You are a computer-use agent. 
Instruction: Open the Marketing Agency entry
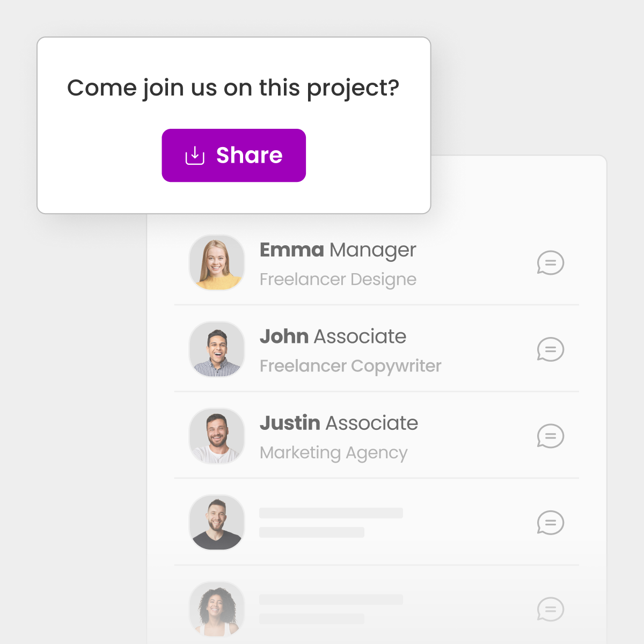334,452
